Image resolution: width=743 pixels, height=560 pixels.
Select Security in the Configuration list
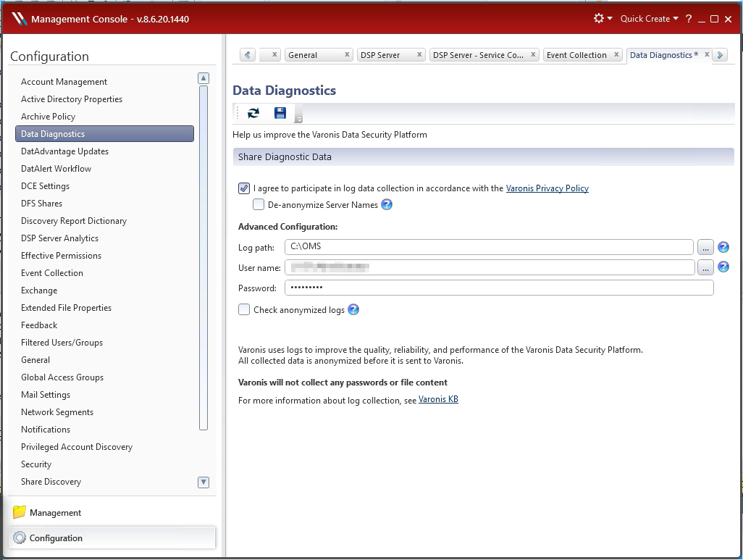click(x=35, y=464)
